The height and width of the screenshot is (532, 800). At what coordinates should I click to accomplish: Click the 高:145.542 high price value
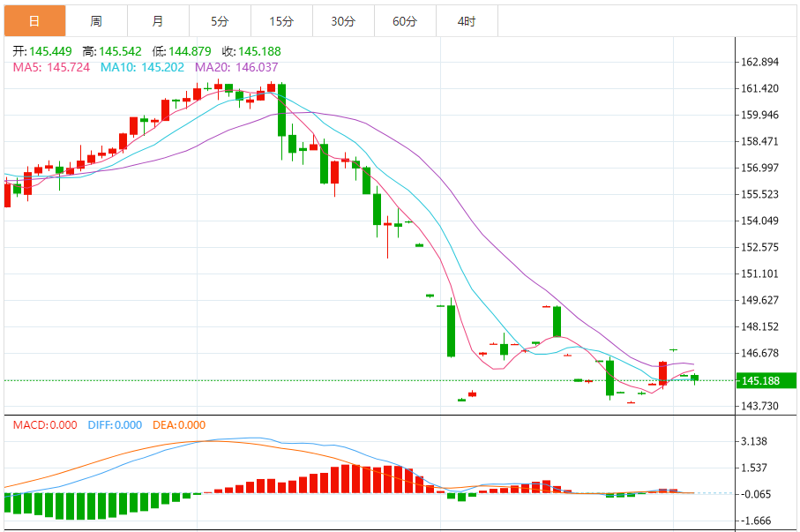[112, 51]
